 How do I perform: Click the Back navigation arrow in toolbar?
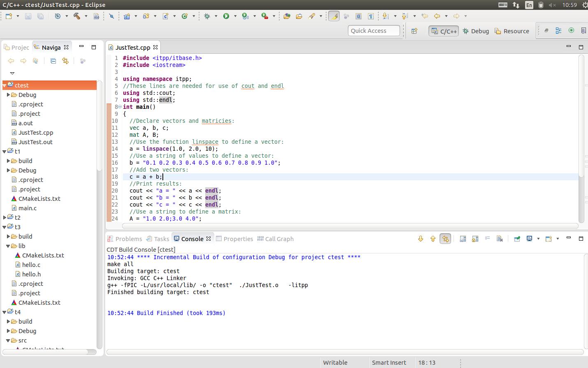coord(437,16)
